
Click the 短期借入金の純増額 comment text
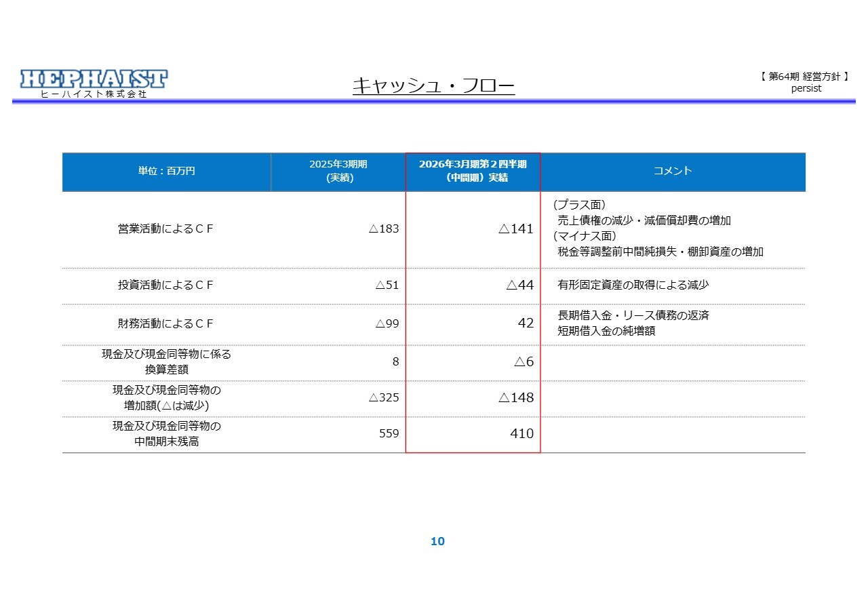(x=606, y=332)
